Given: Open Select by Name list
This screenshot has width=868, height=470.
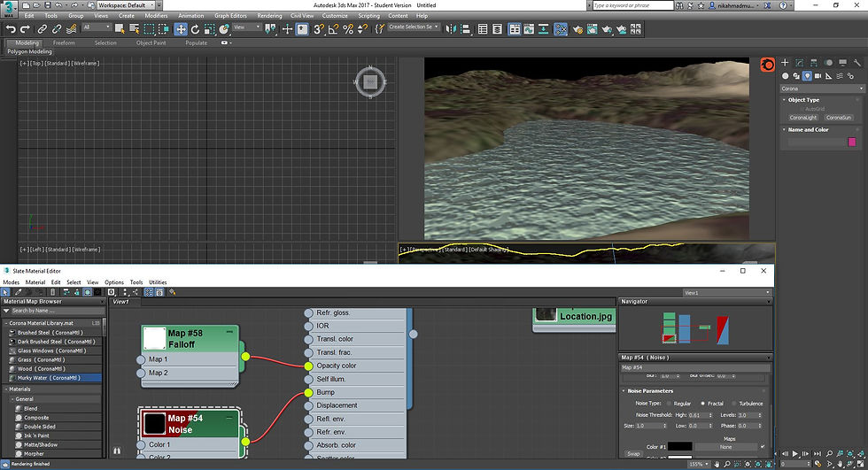Looking at the screenshot, I should (x=134, y=29).
